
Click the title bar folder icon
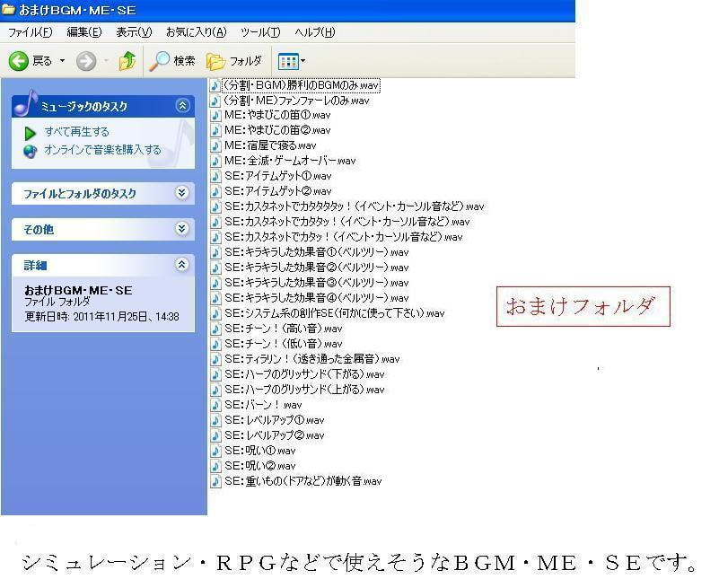8,10
